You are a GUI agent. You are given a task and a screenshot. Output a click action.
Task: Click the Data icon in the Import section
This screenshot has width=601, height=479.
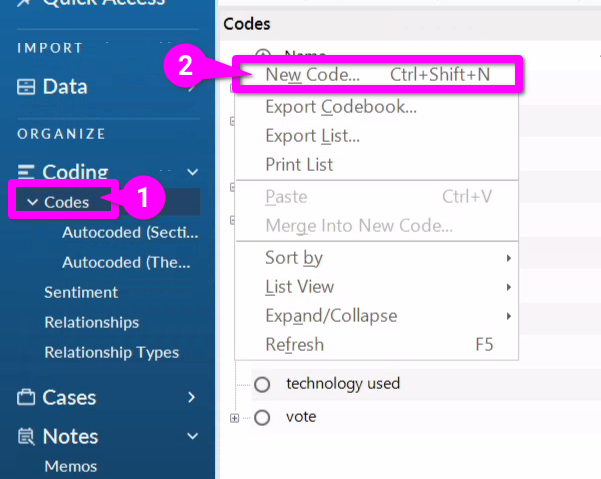[27, 87]
